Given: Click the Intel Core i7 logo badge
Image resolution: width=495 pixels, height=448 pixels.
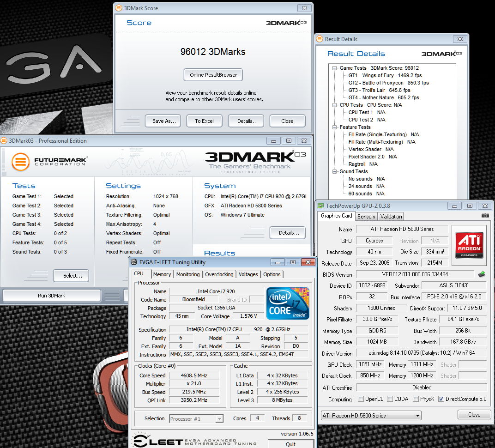Looking at the screenshot, I should tap(288, 303).
